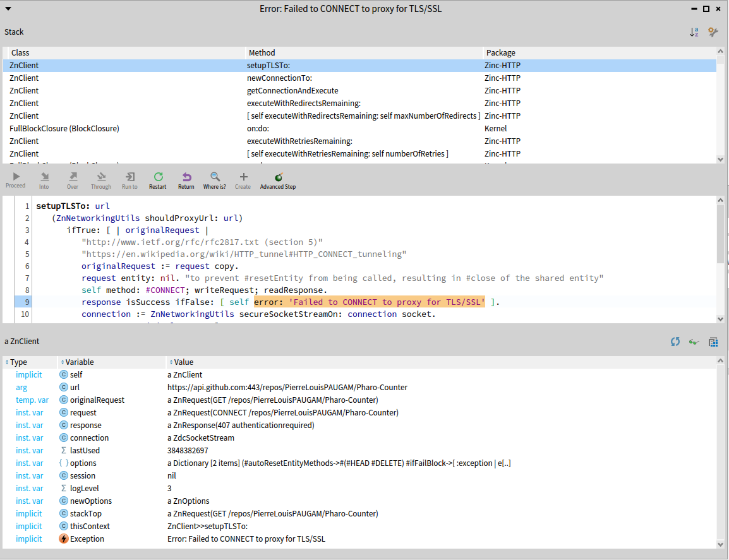Click the stack sort A-Z icon
Image resolution: width=729 pixels, height=560 pixels.
pyautogui.click(x=694, y=32)
